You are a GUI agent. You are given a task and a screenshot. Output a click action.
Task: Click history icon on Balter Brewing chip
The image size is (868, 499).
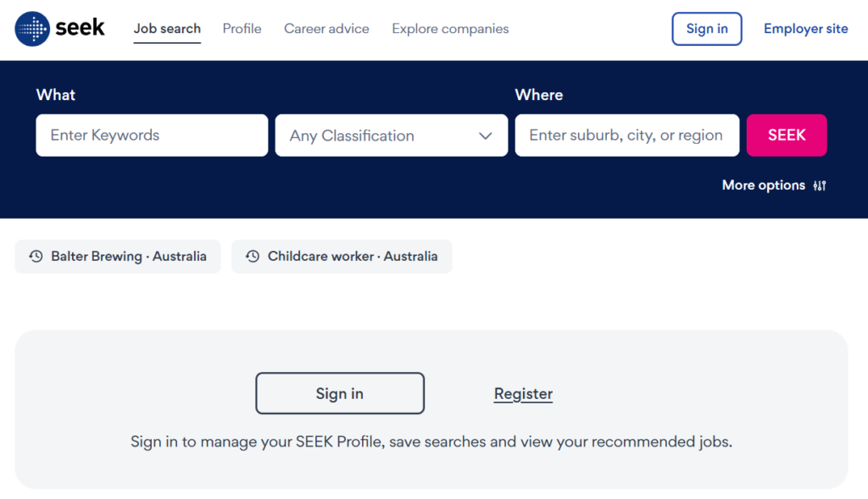pyautogui.click(x=36, y=256)
